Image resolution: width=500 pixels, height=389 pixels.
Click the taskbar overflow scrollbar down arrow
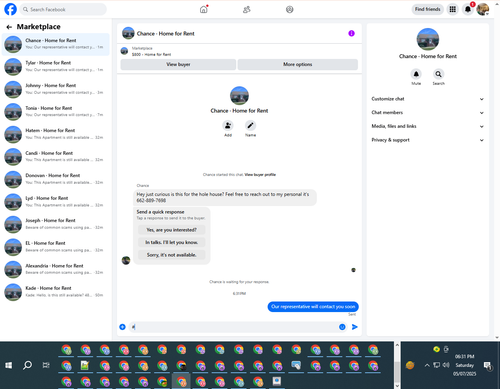tap(397, 385)
